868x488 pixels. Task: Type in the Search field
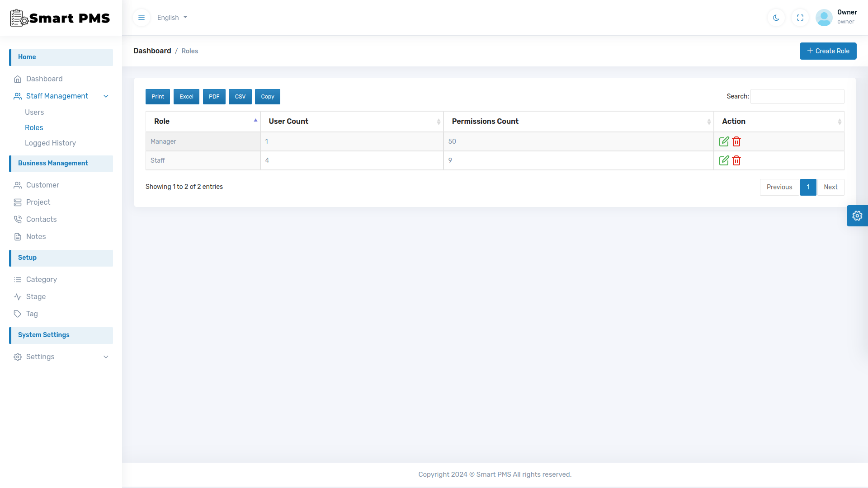click(x=797, y=96)
